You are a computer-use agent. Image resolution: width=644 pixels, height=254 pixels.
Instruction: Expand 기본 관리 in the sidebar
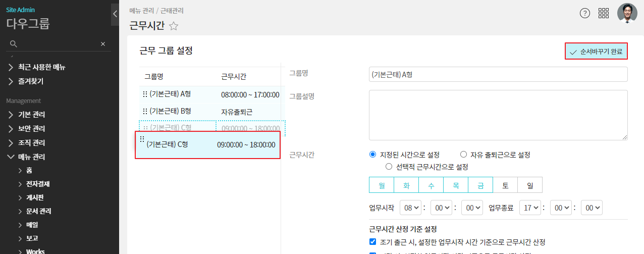[x=32, y=115]
